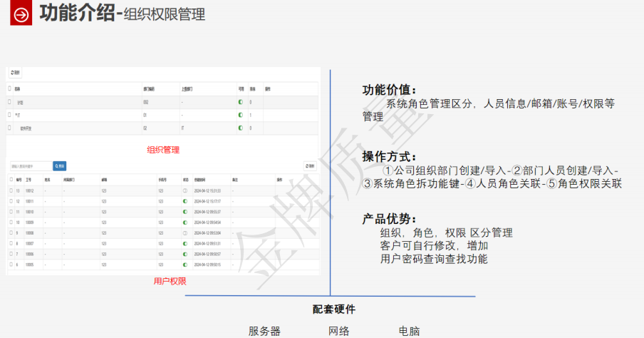Select checkbox for user job number 10010
The image size is (644, 338).
click(10, 212)
